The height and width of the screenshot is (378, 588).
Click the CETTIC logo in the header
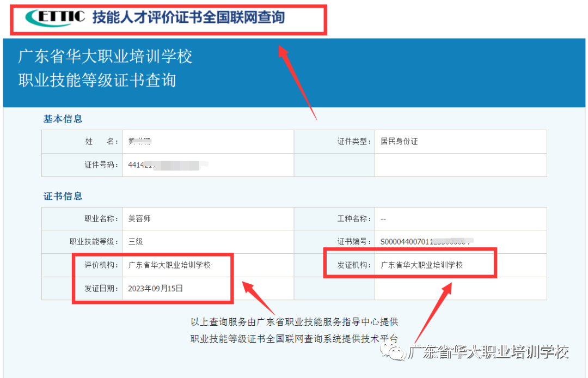click(55, 17)
